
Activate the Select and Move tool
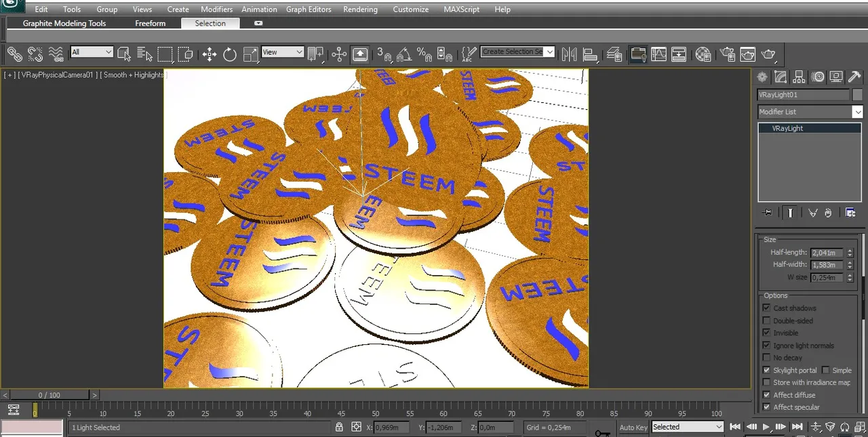(x=210, y=54)
